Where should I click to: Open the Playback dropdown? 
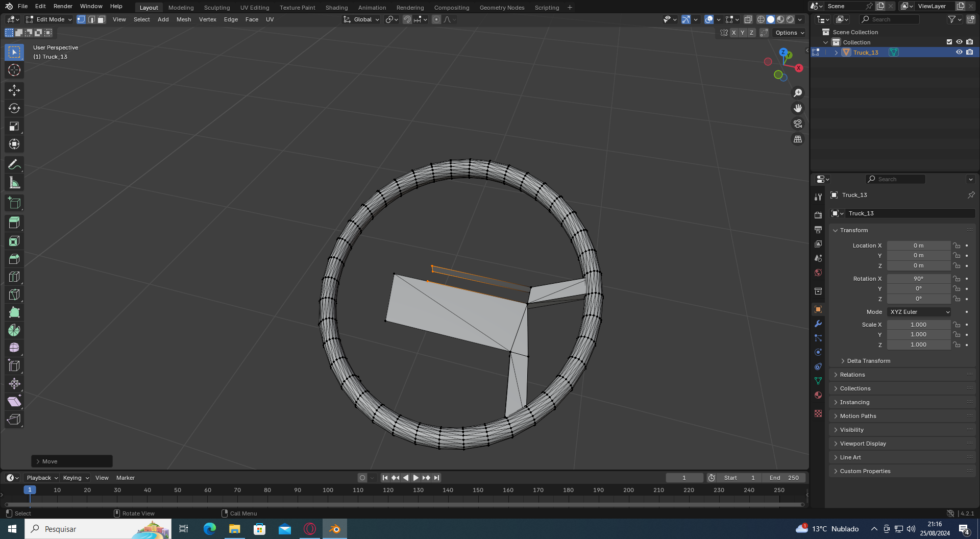coord(42,478)
